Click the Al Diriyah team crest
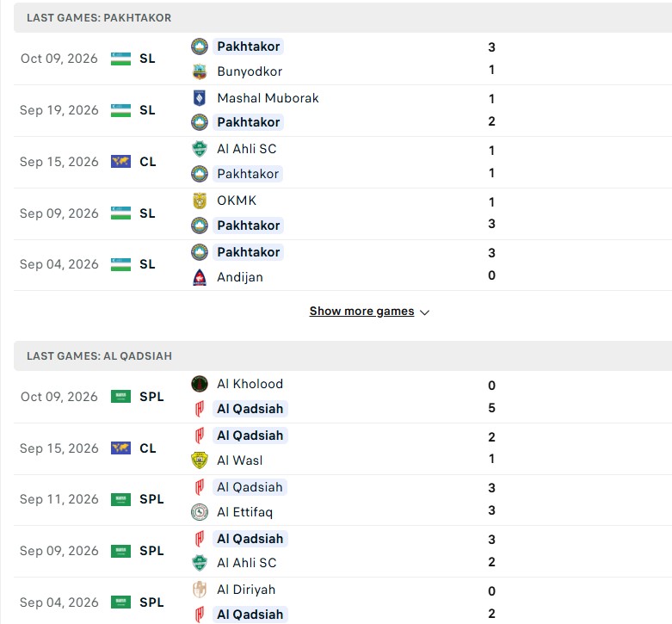The width and height of the screenshot is (672, 624). click(200, 590)
